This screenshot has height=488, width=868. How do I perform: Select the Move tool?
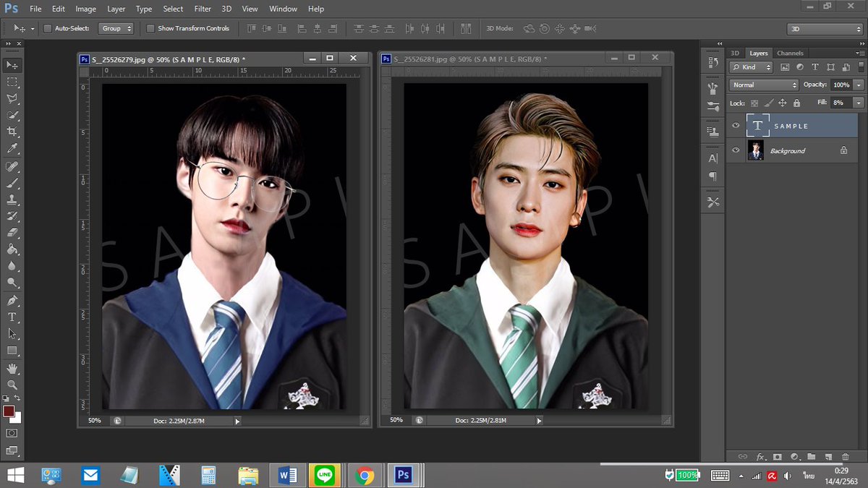tap(12, 65)
